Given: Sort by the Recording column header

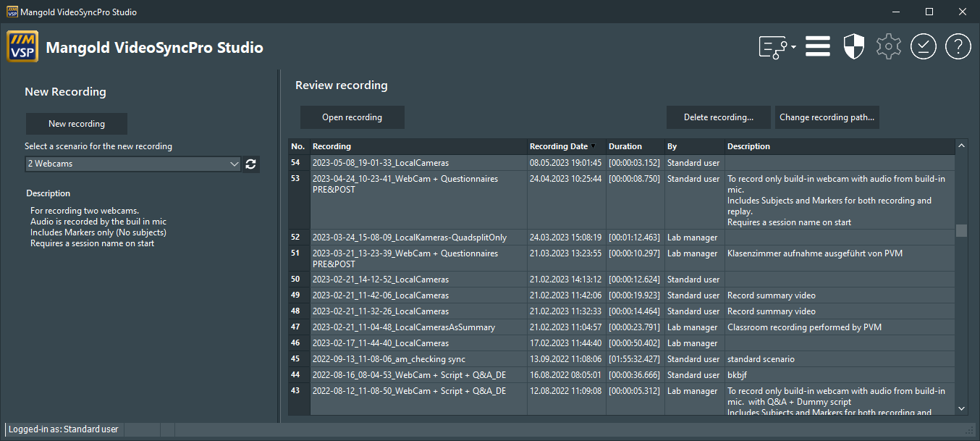Looking at the screenshot, I should pyautogui.click(x=419, y=146).
